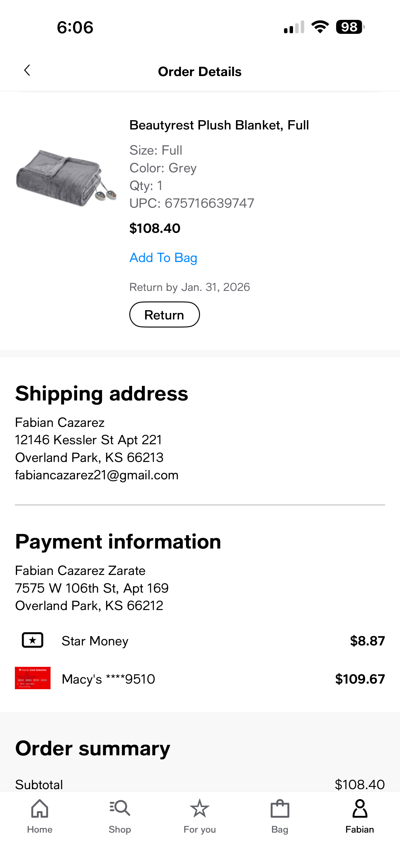Tap the Shipping address heading

[x=101, y=394]
